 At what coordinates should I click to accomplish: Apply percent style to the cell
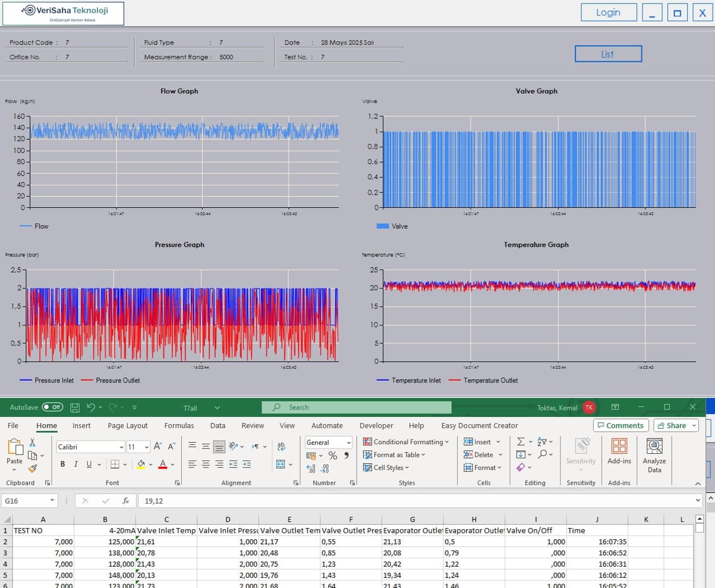[x=333, y=456]
